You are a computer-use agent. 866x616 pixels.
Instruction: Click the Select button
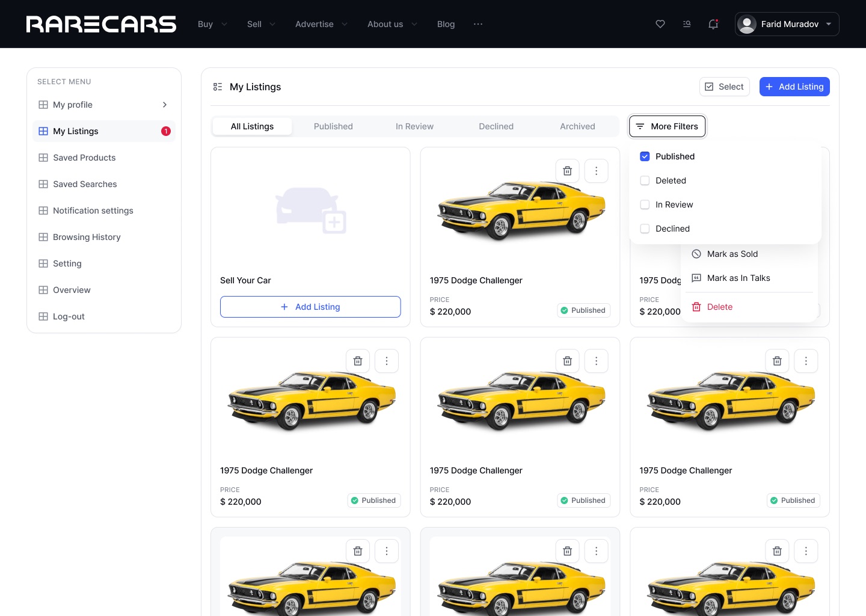pyautogui.click(x=725, y=87)
